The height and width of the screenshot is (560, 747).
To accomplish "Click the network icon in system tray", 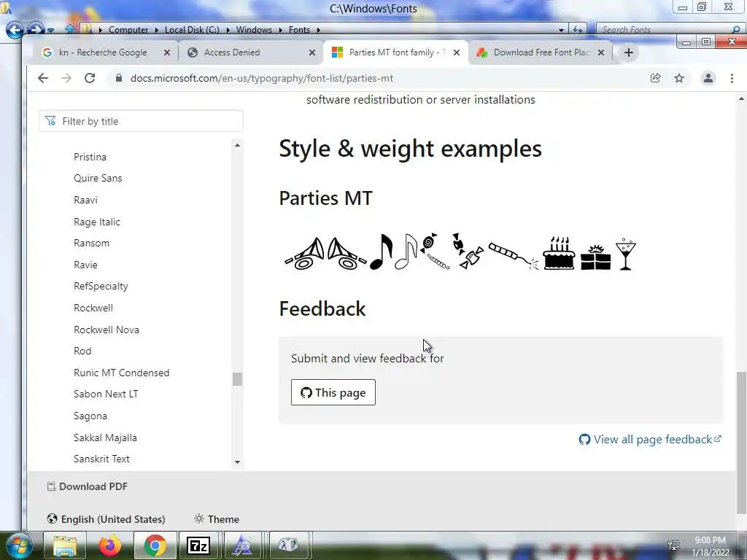I will pyautogui.click(x=673, y=545).
